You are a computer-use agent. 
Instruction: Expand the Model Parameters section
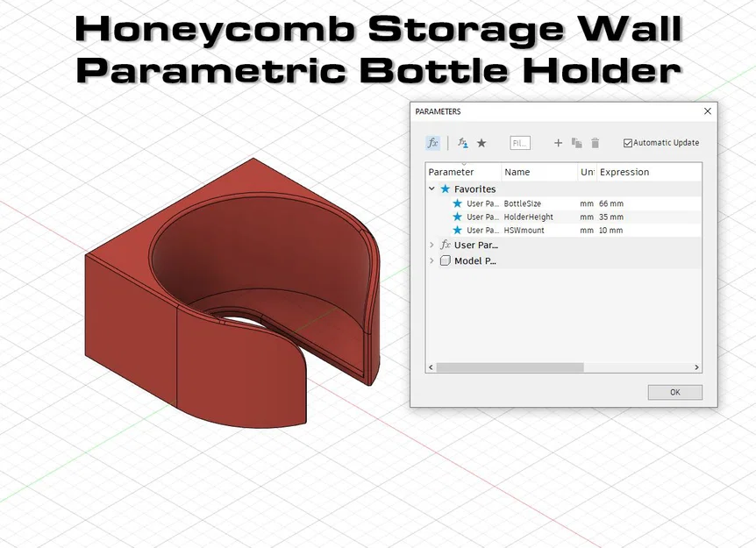(x=431, y=260)
